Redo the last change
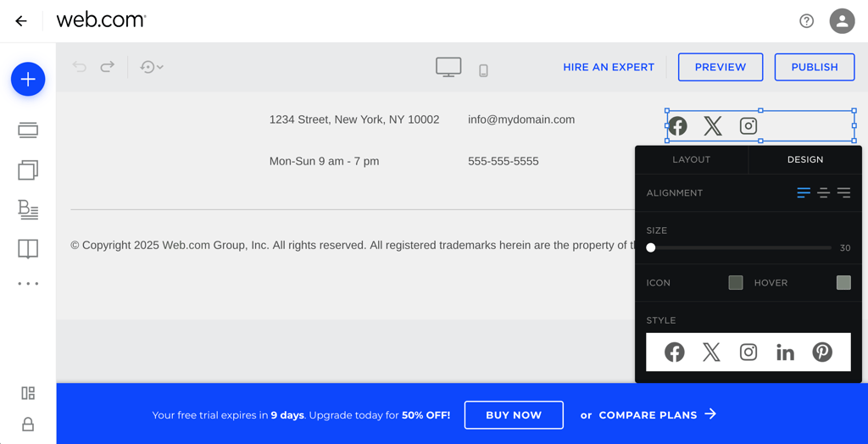 (x=108, y=67)
